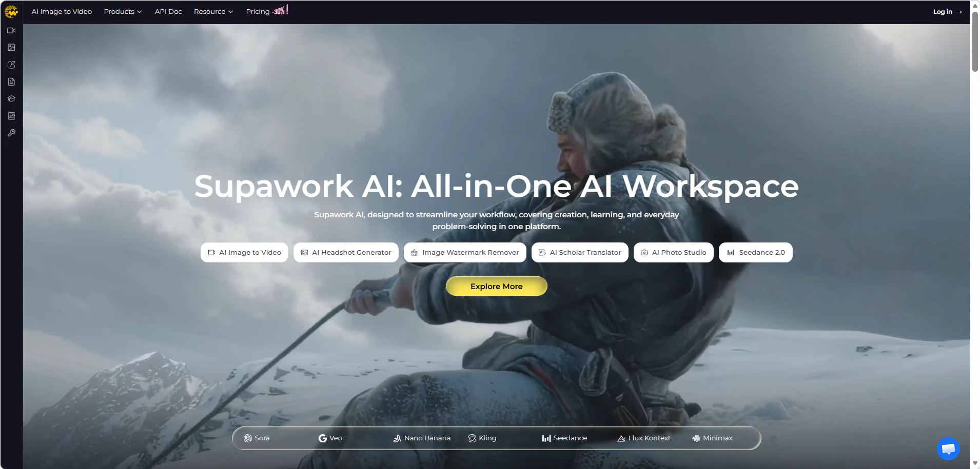Expand the Products dropdown menu
The width and height of the screenshot is (980, 469).
click(x=123, y=11)
